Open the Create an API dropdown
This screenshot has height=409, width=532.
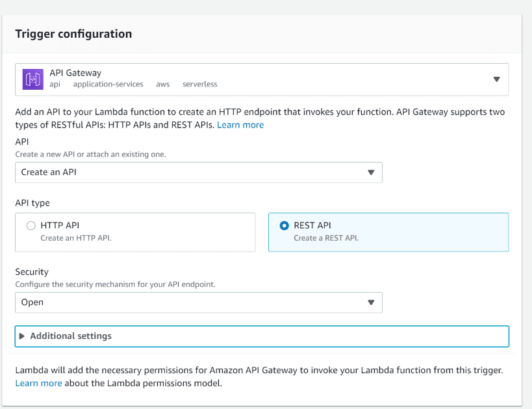(x=199, y=172)
